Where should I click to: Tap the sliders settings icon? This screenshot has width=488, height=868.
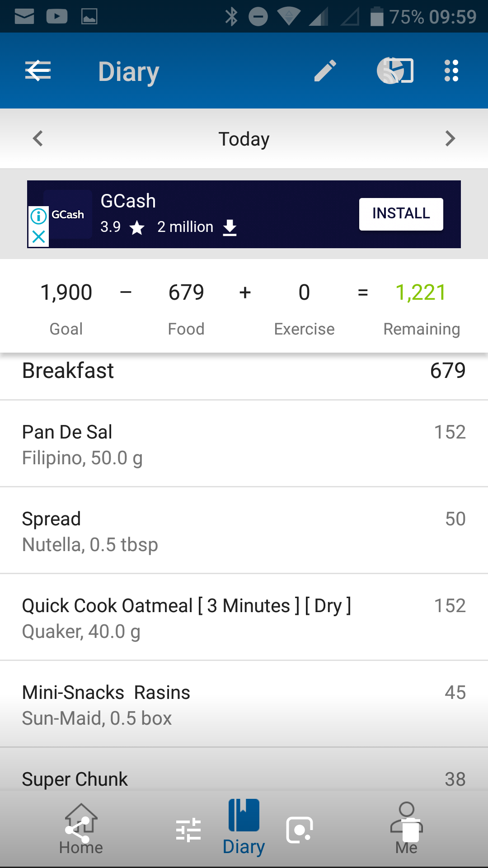[188, 830]
